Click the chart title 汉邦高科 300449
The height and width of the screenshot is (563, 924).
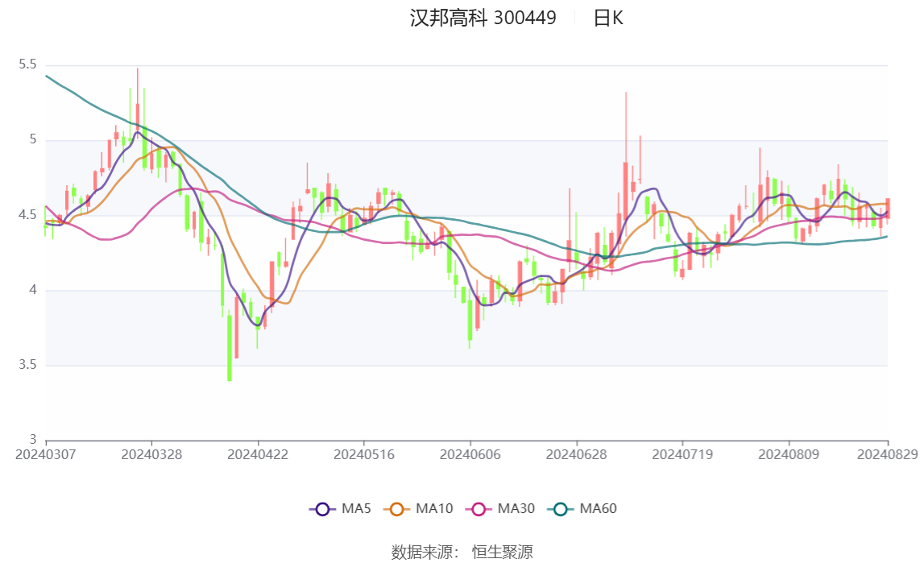point(483,19)
